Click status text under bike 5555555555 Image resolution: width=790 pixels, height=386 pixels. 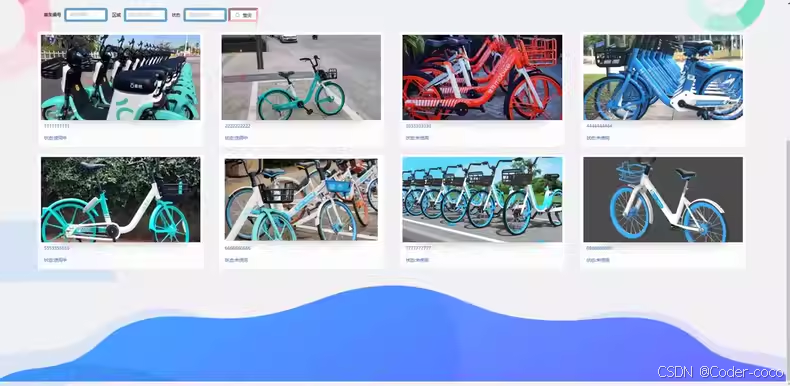click(55, 260)
